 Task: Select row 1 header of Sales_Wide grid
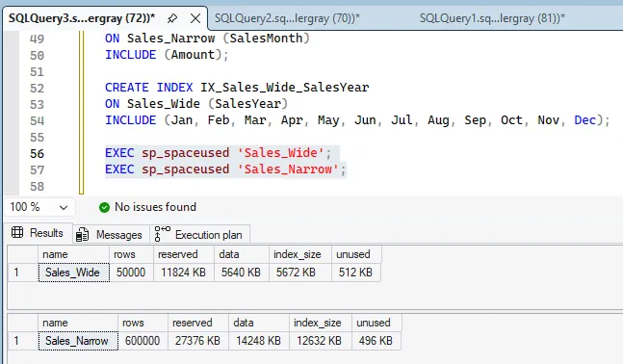click(23, 273)
